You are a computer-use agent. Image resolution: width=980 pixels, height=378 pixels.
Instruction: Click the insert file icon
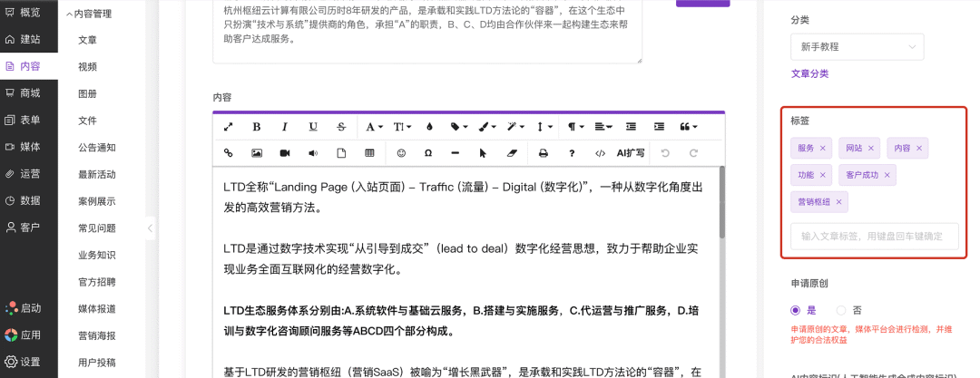[x=341, y=152]
